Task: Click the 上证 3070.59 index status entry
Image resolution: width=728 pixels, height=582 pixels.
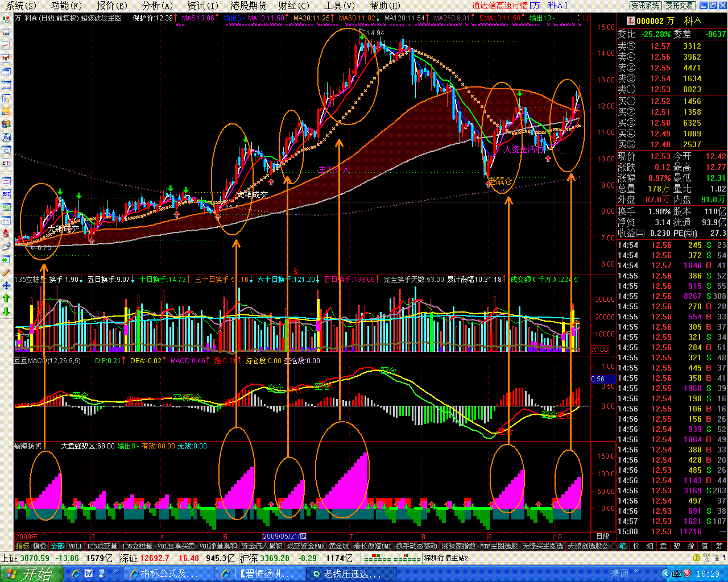Action: [x=57, y=558]
